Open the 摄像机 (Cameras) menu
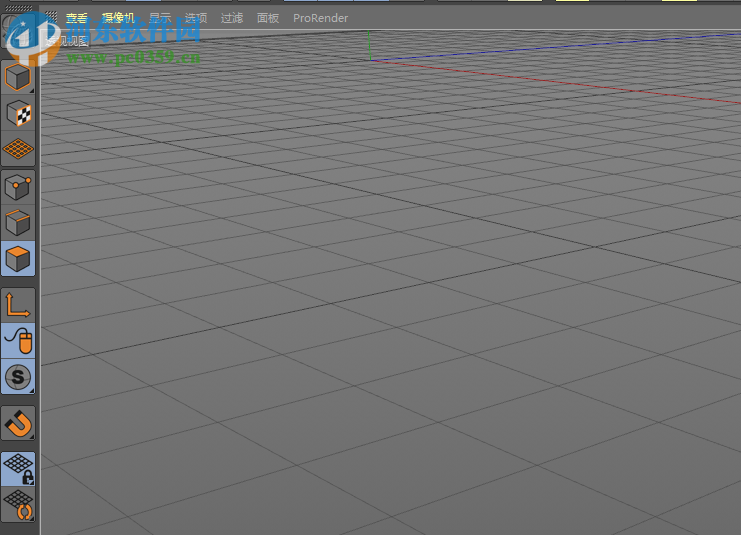 (118, 18)
